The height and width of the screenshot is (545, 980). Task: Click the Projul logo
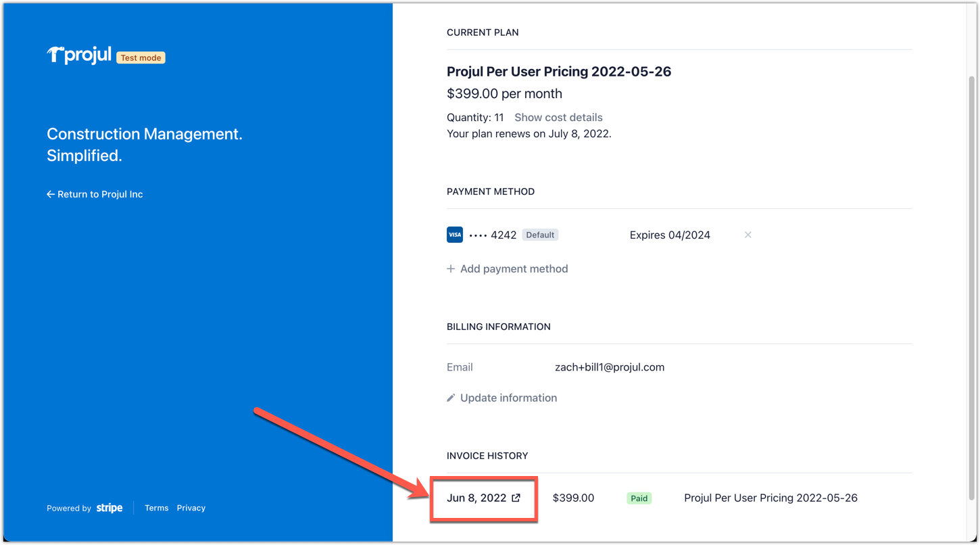78,55
